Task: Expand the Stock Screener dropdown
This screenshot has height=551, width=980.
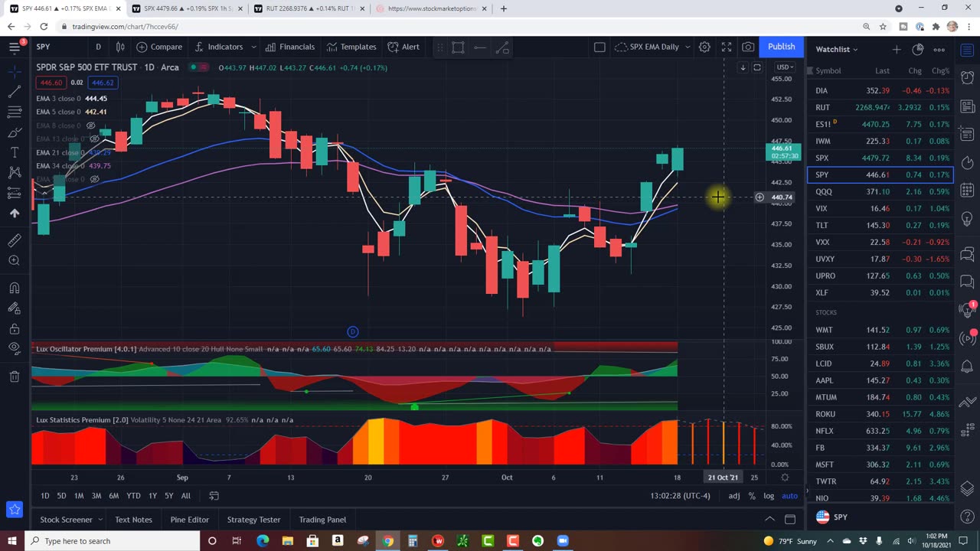Action: point(100,520)
